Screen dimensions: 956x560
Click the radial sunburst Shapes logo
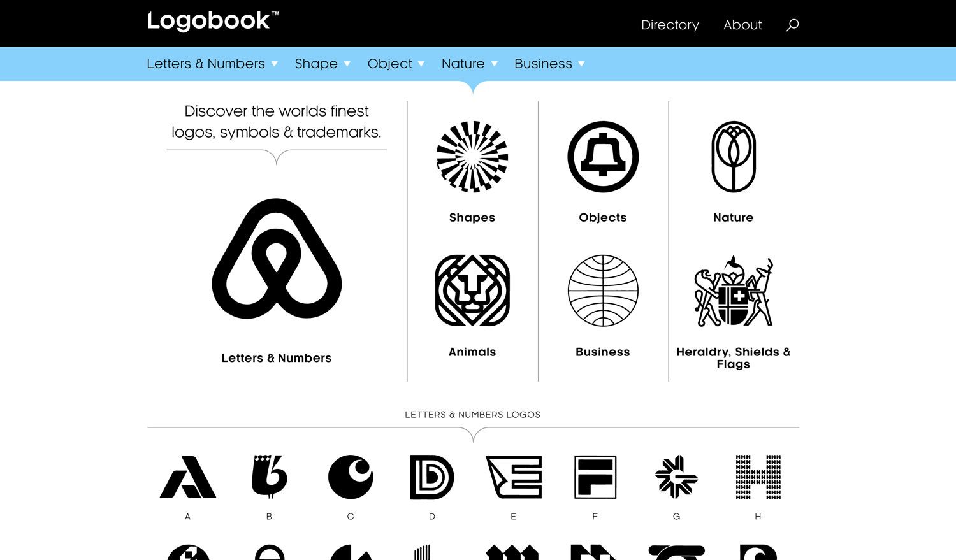[472, 157]
